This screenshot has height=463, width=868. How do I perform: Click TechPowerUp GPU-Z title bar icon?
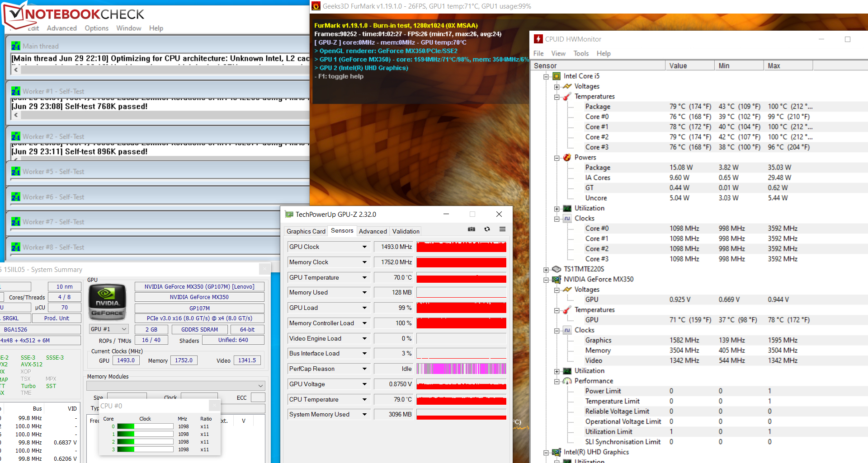click(x=289, y=214)
